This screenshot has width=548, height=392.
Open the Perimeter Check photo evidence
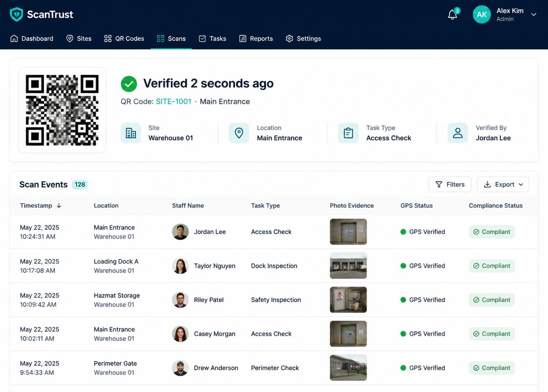(348, 368)
